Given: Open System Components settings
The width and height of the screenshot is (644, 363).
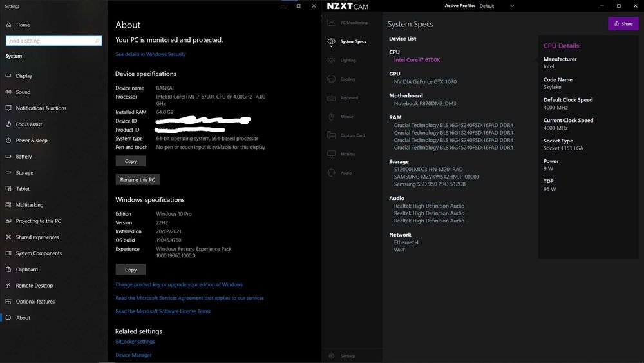Looking at the screenshot, I should [39, 253].
